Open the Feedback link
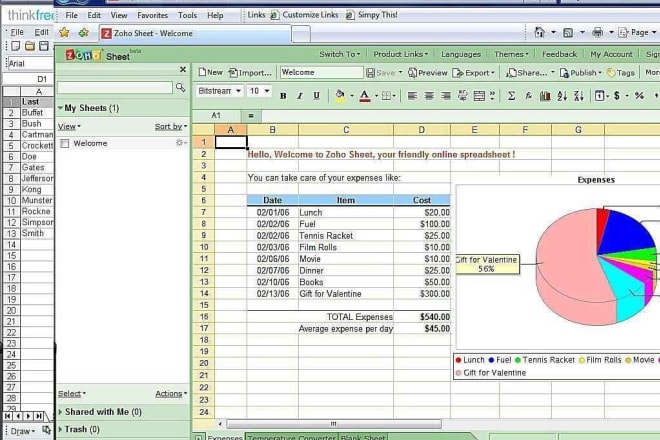The width and height of the screenshot is (660, 440). (559, 54)
